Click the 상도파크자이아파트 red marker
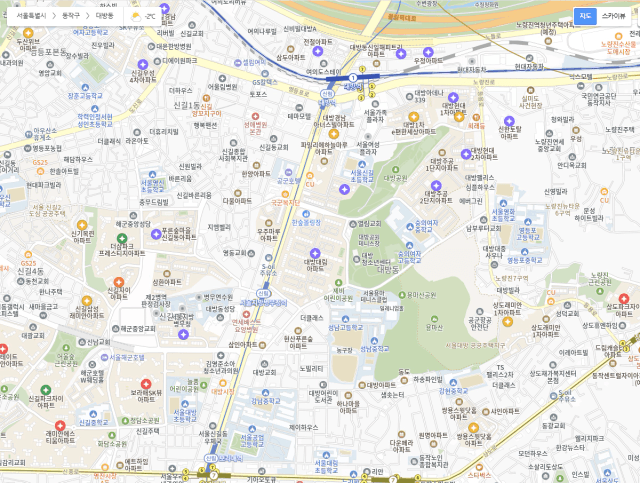Image resolution: width=640 pixels, height=483 pixels. click(623, 298)
